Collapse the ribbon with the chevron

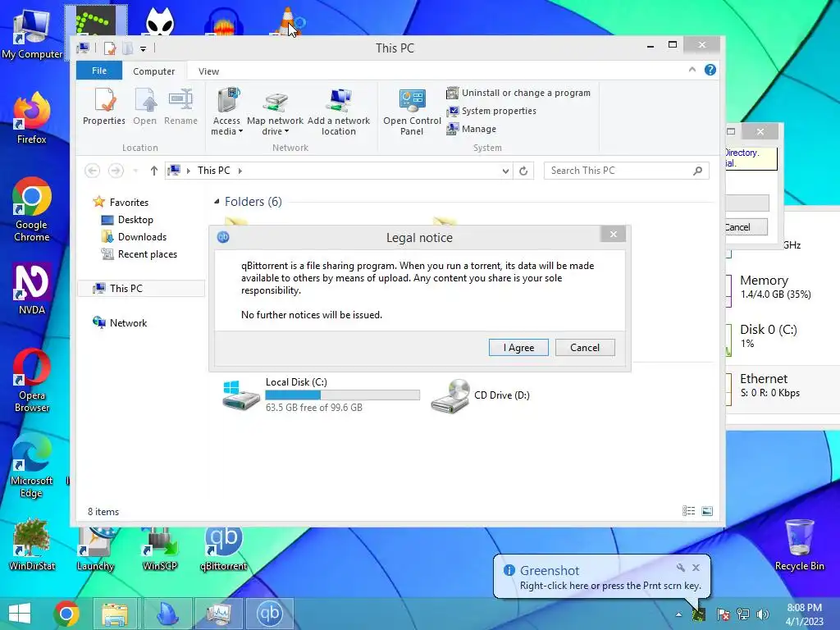[692, 70]
